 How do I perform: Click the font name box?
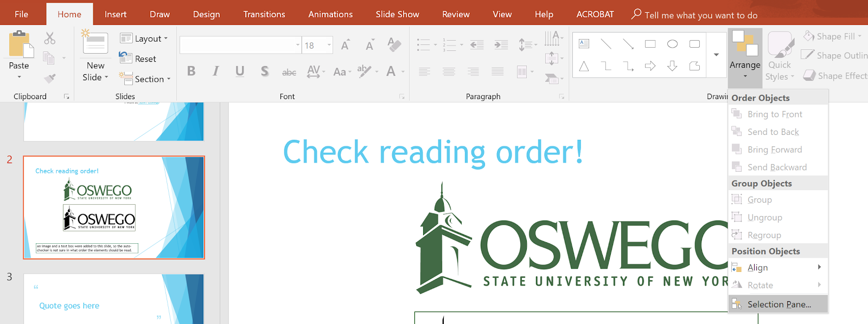point(240,45)
